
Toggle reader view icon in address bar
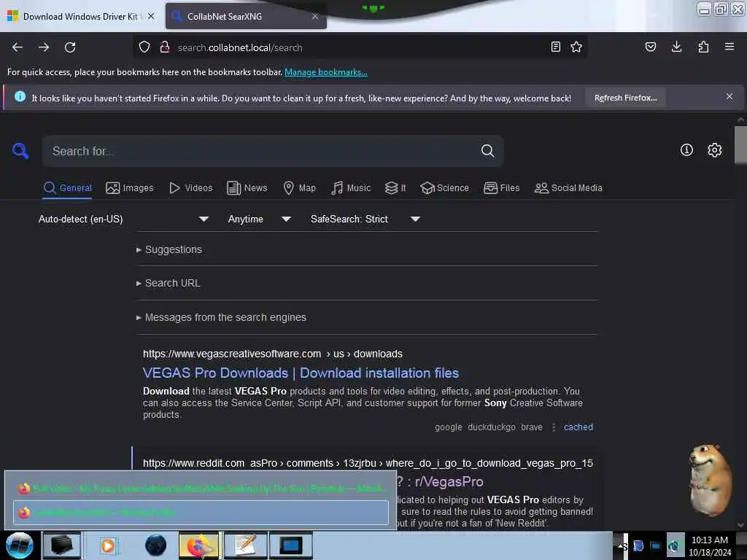(555, 47)
